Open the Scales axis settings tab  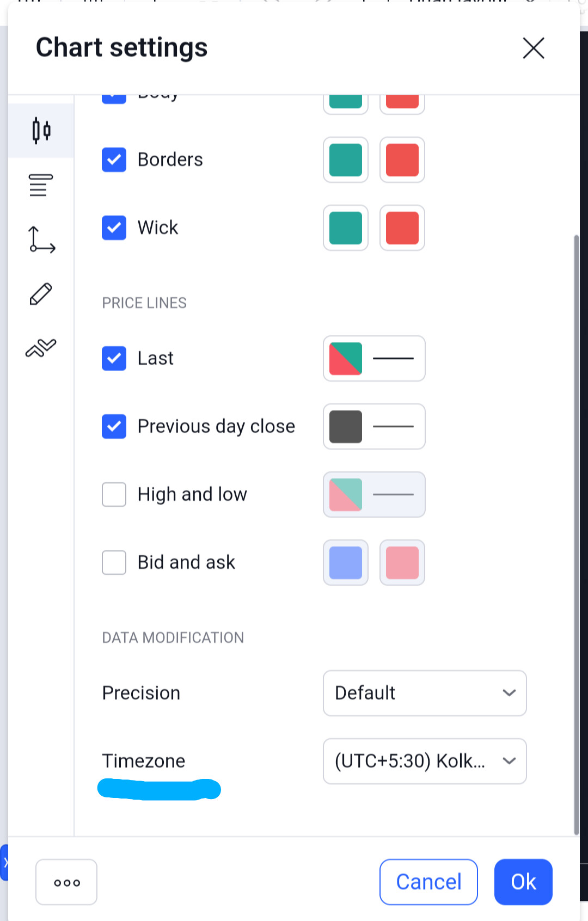(41, 240)
